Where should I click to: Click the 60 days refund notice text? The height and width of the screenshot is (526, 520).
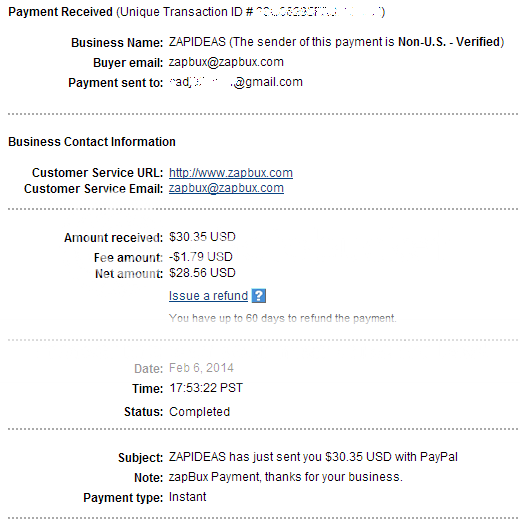point(282,318)
